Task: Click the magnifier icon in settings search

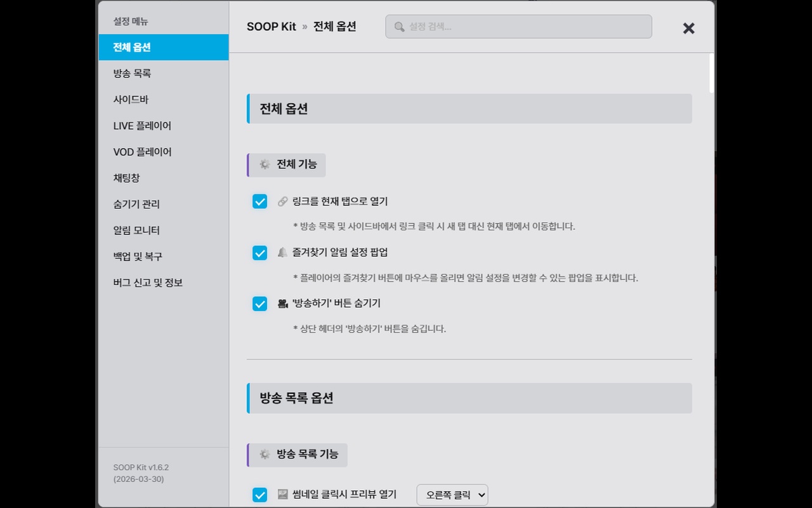Action: (399, 27)
